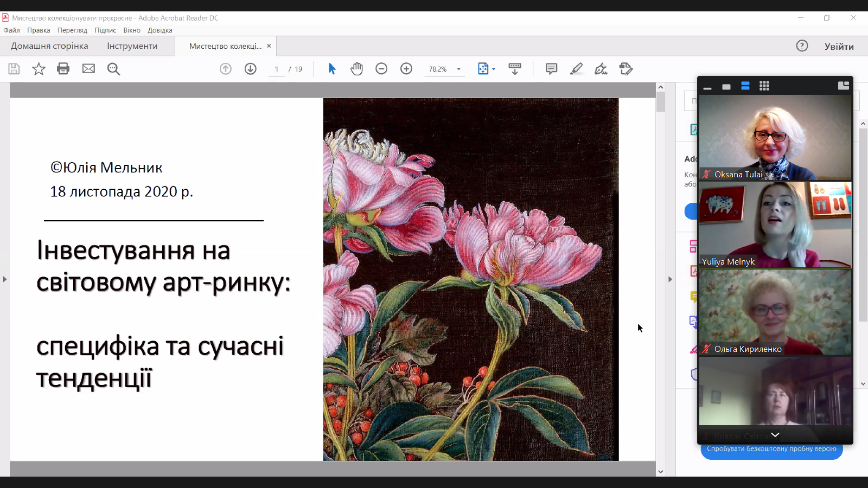Select Ольга Кириленко video thumbnail
This screenshot has width=868, height=488.
(775, 312)
